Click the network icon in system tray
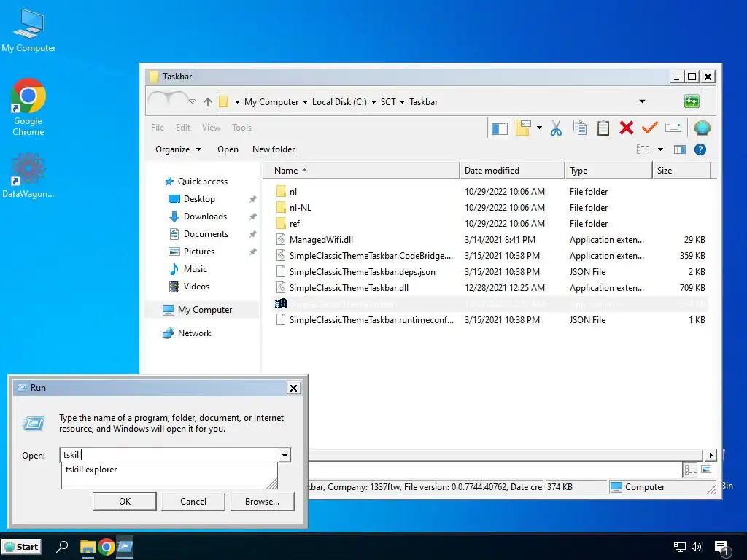 pos(679,547)
